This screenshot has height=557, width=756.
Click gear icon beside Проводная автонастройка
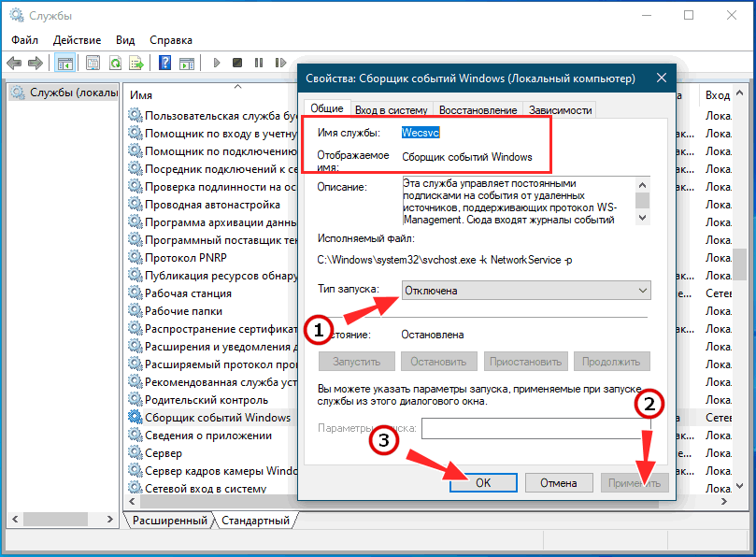(x=135, y=204)
